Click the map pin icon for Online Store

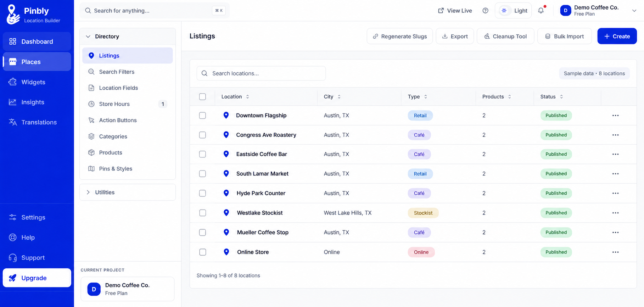tap(226, 252)
